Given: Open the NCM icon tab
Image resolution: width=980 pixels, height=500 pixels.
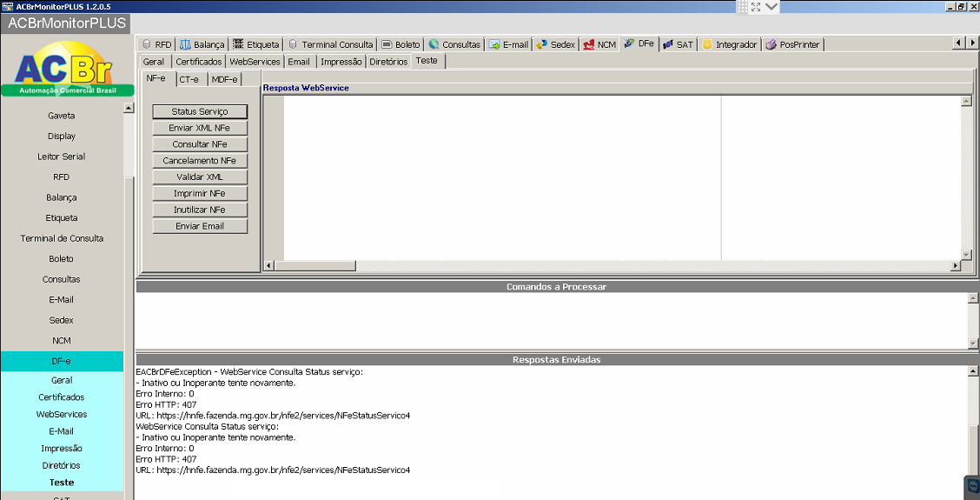Looking at the screenshot, I should pos(599,44).
